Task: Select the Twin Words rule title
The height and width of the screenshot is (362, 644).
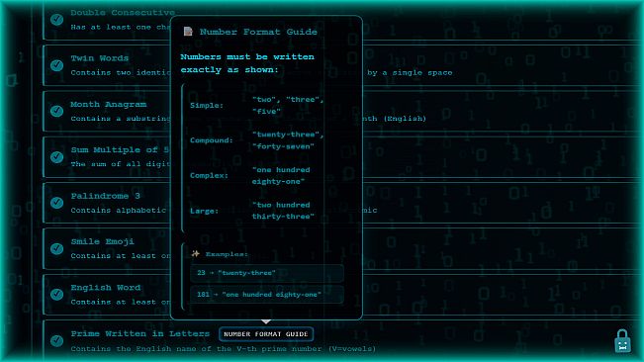Action: (x=99, y=58)
